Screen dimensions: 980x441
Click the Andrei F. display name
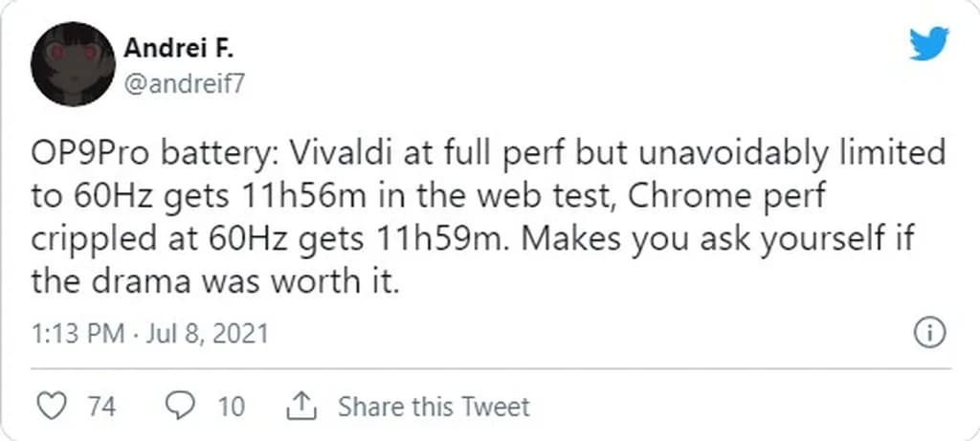tap(179, 48)
